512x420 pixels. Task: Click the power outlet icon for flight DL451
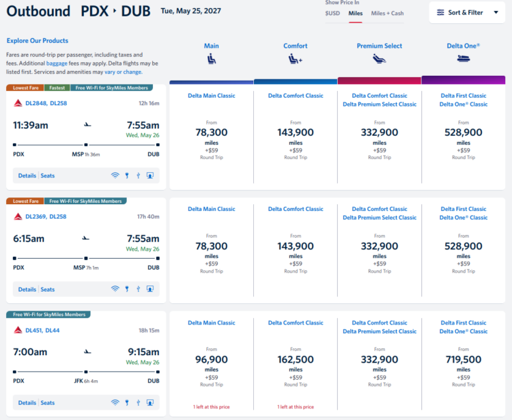click(x=127, y=402)
